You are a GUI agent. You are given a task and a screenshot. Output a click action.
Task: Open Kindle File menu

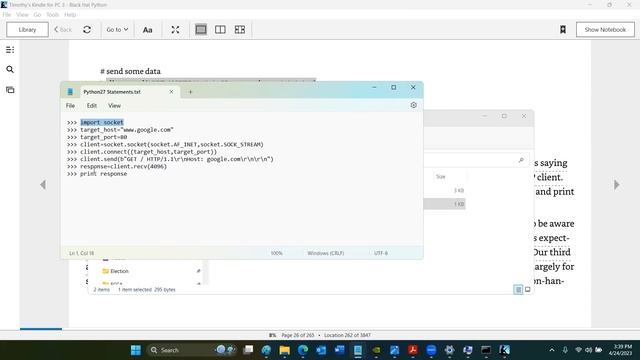point(7,15)
